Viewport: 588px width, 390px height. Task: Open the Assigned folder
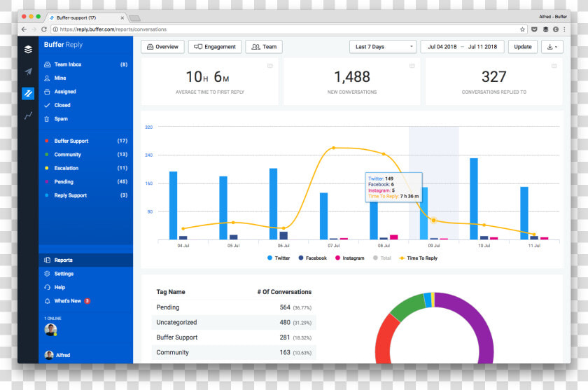pos(85,92)
